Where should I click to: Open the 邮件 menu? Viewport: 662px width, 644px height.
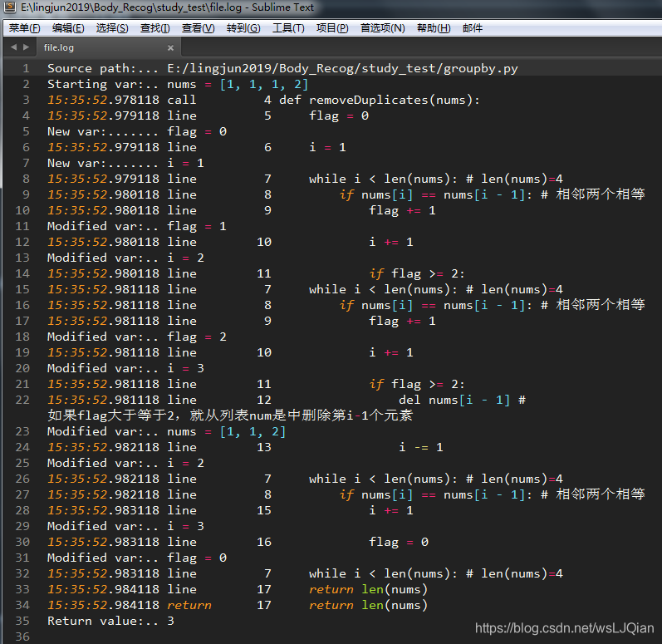(473, 28)
